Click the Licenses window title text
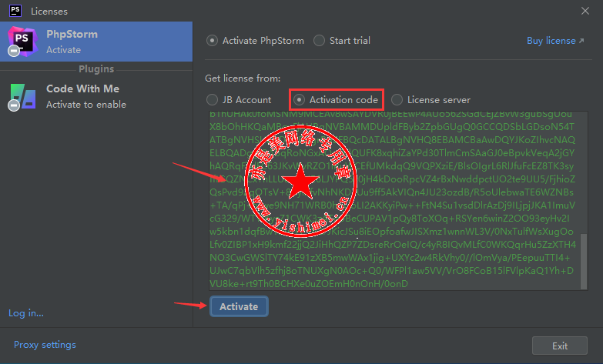 coord(49,11)
